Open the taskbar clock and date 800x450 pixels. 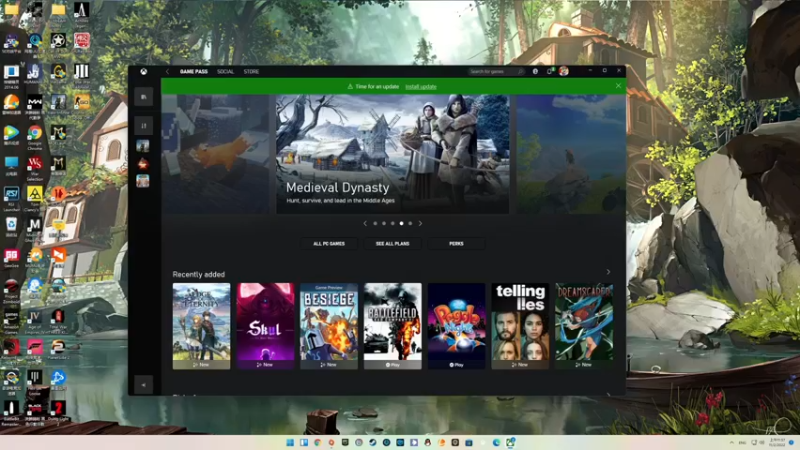[x=777, y=442]
